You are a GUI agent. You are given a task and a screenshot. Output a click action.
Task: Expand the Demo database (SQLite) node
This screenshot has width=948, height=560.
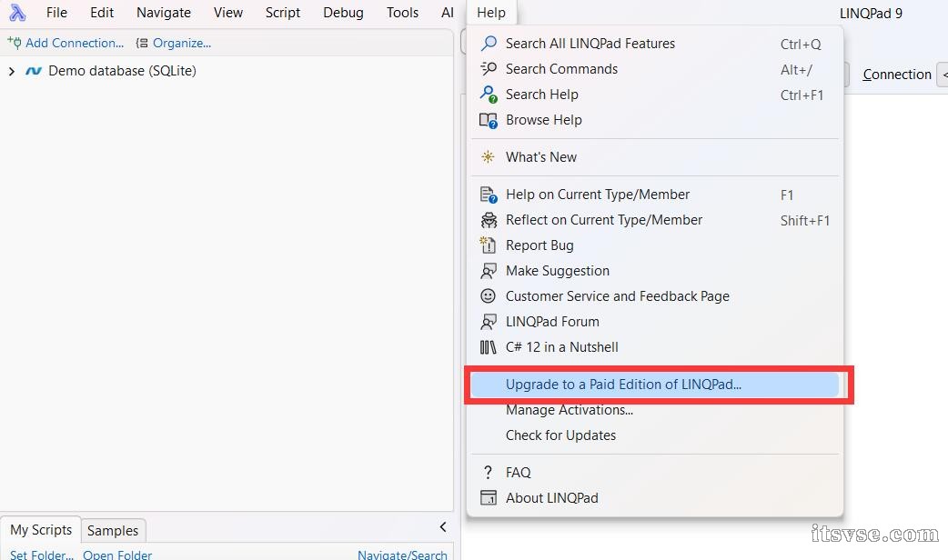coord(12,71)
